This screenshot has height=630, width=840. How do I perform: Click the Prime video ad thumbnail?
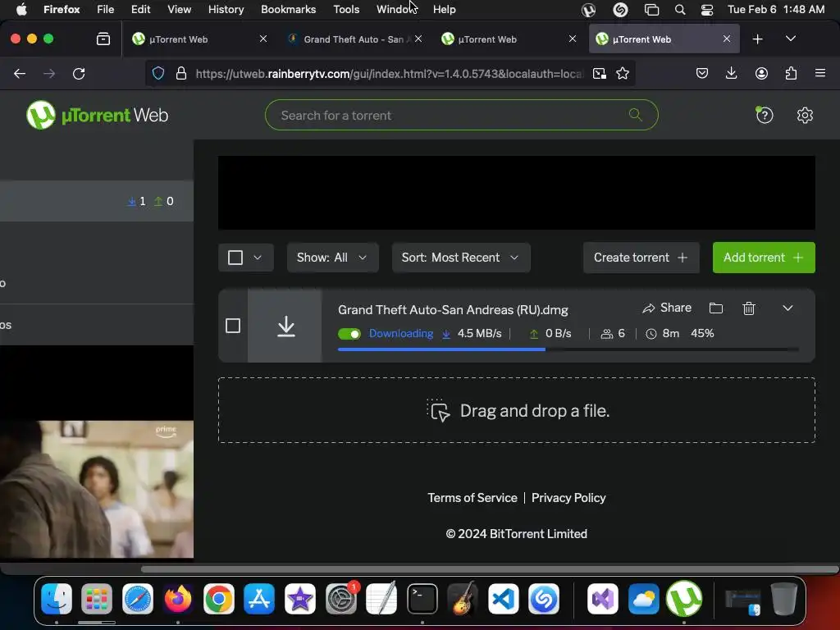97,489
